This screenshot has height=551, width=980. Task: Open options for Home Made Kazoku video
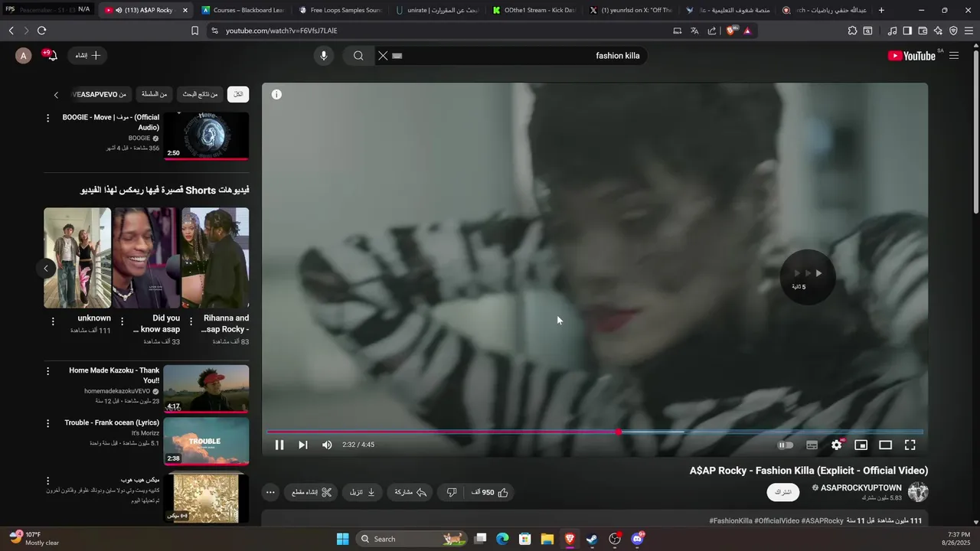47,370
